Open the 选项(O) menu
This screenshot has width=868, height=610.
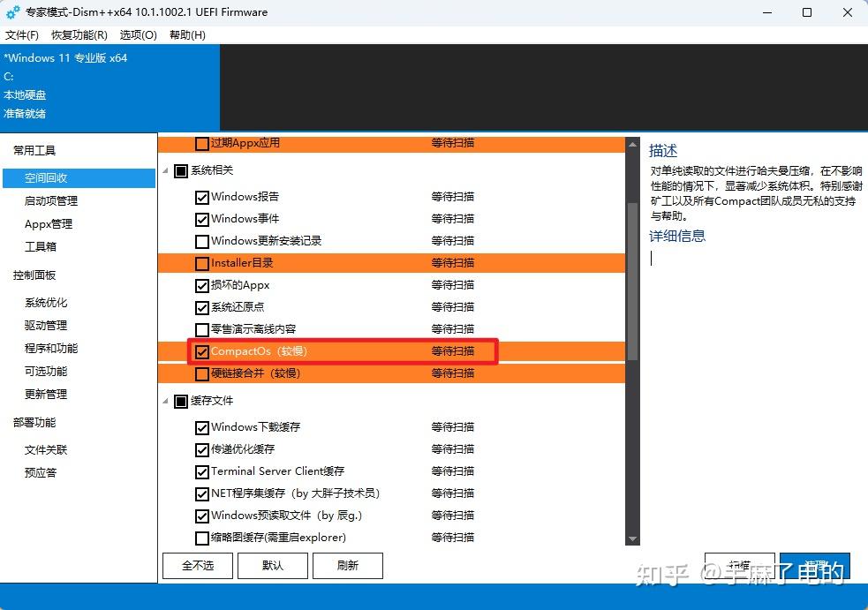(138, 35)
